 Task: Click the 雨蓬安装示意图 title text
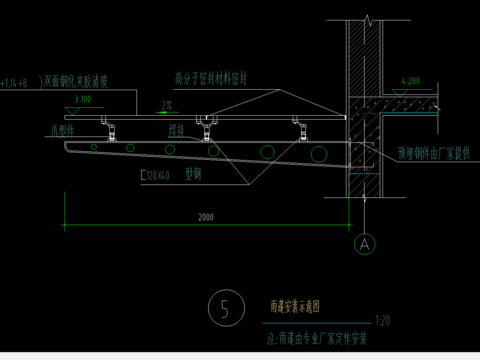[x=295, y=306]
